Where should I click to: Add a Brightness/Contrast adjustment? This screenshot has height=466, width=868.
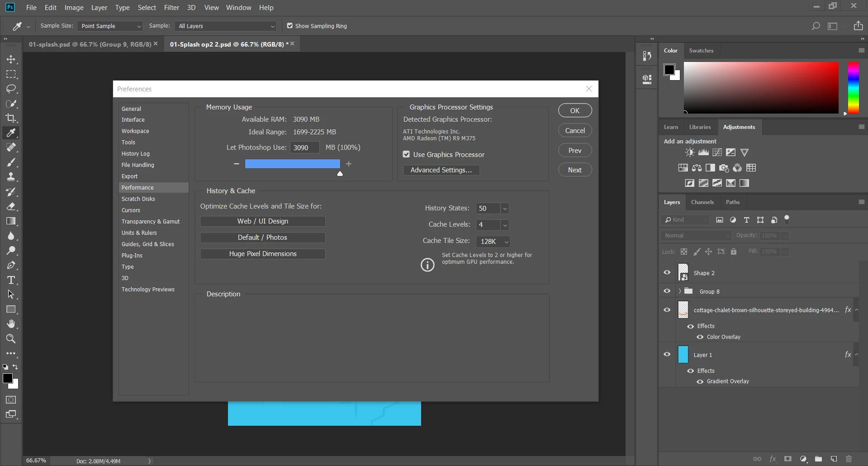(x=689, y=152)
